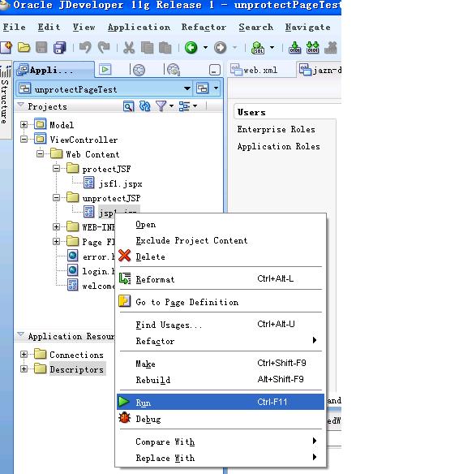Collapse the Application Resources section
Viewport: 476px width, 474px height.
(x=20, y=335)
